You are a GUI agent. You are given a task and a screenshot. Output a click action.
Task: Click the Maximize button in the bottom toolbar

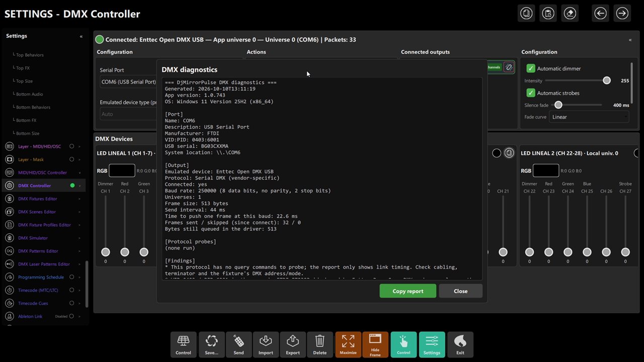click(x=348, y=344)
